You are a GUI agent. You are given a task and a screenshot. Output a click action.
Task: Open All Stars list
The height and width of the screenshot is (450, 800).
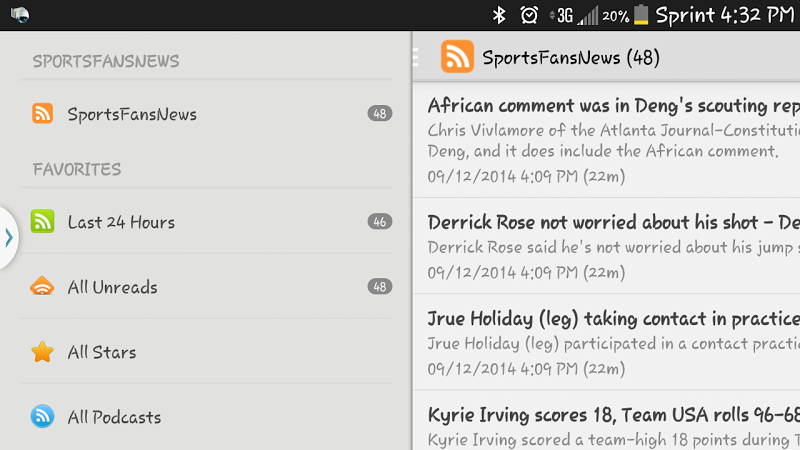(x=206, y=352)
